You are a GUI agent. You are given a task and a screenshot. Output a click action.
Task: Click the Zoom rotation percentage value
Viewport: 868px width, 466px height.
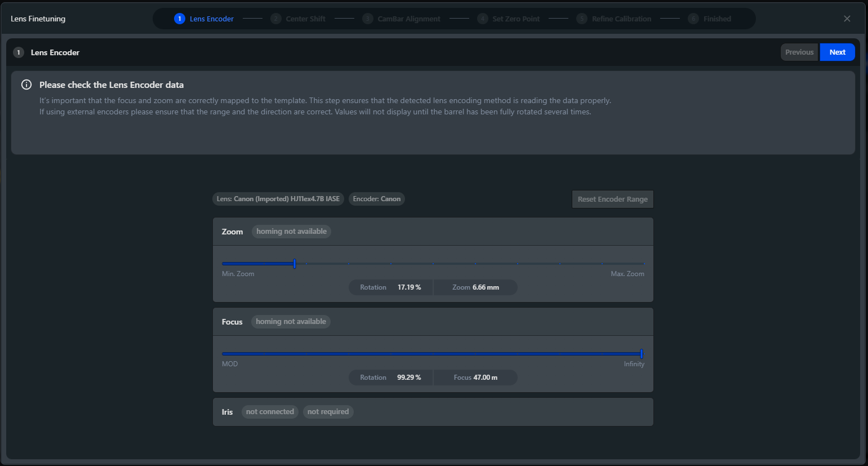409,287
